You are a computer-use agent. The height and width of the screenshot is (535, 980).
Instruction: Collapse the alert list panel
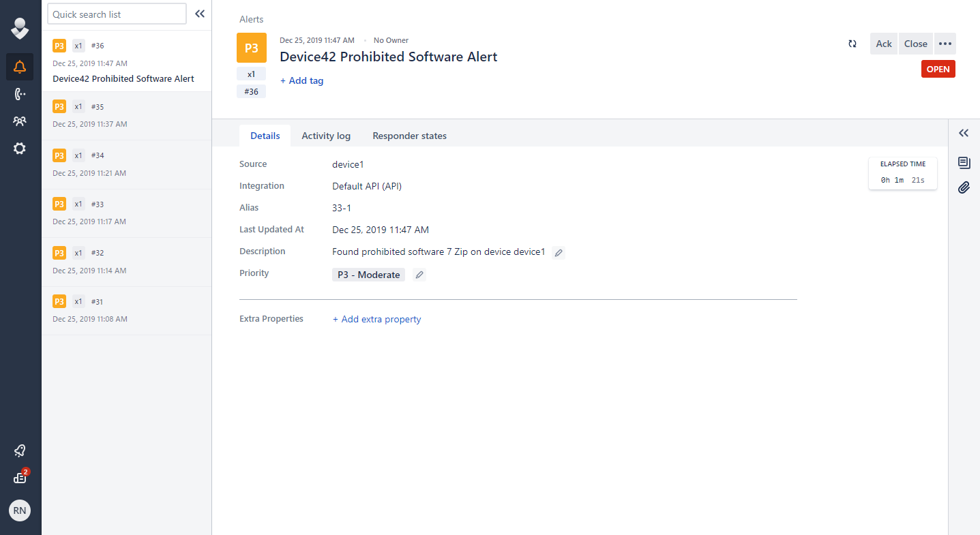[200, 14]
